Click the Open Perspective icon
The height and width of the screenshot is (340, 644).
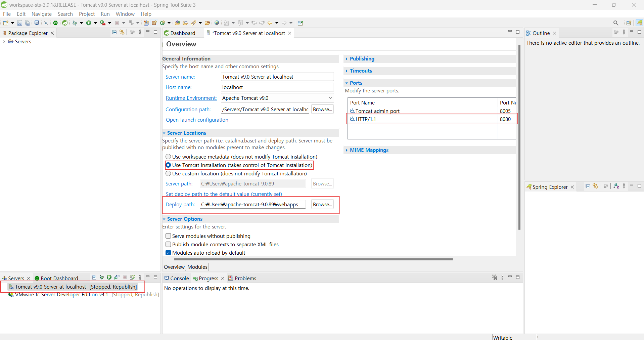pyautogui.click(x=629, y=23)
